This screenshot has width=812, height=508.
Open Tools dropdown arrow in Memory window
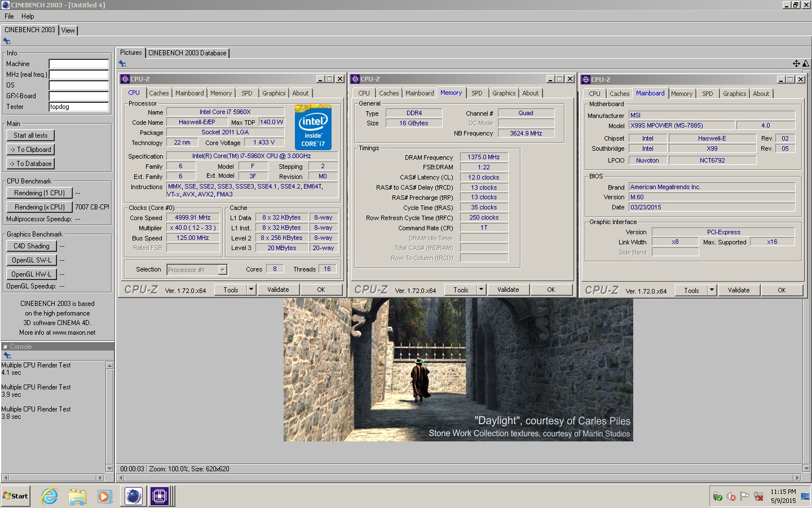pyautogui.click(x=481, y=290)
